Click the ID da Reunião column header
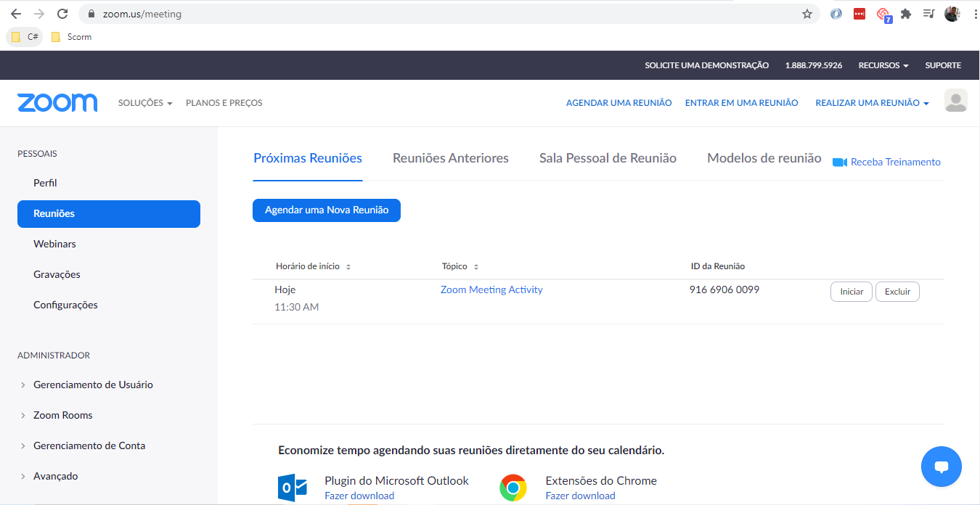 (718, 266)
